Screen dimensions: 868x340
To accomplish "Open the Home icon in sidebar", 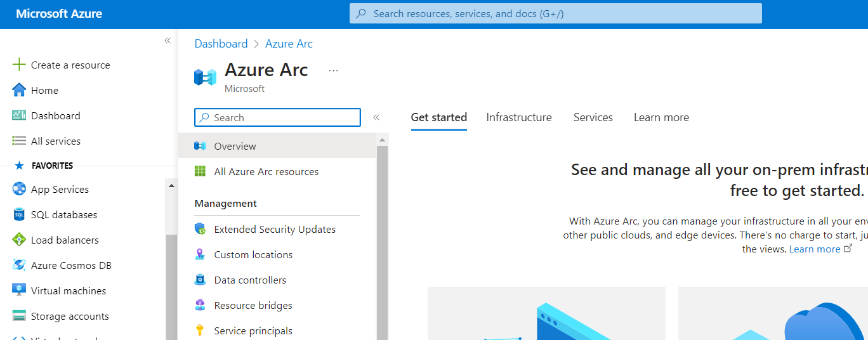I will click(19, 90).
